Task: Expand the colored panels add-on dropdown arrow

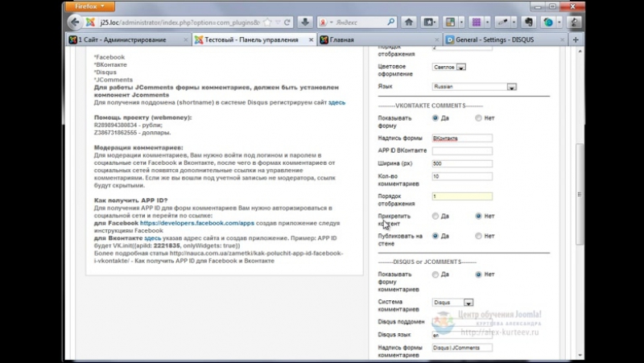Action: coord(461,23)
